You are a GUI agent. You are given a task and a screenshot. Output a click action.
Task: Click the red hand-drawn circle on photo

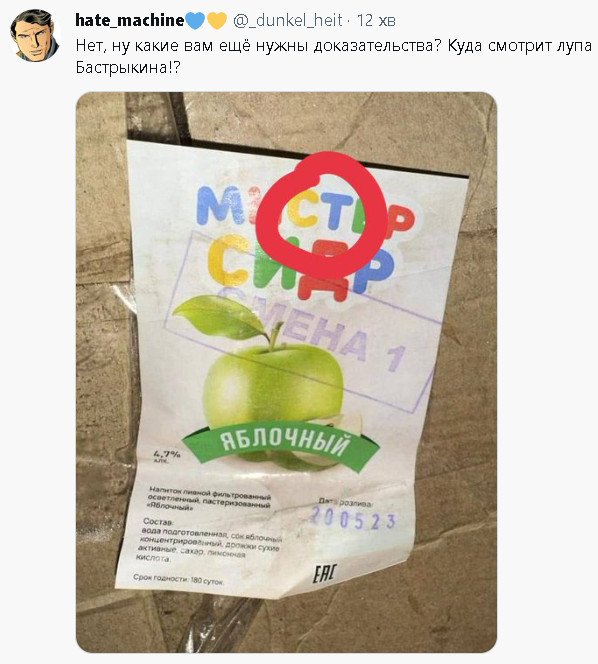(322, 215)
